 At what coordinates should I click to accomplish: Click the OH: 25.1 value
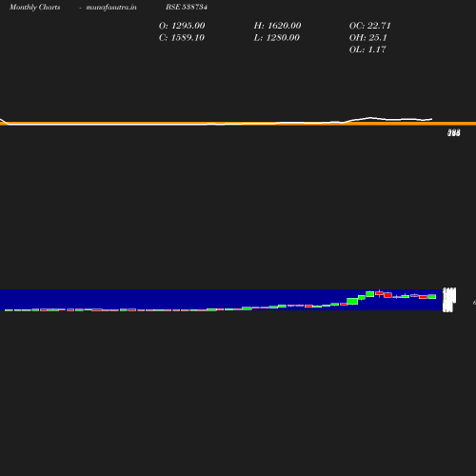click(x=368, y=37)
